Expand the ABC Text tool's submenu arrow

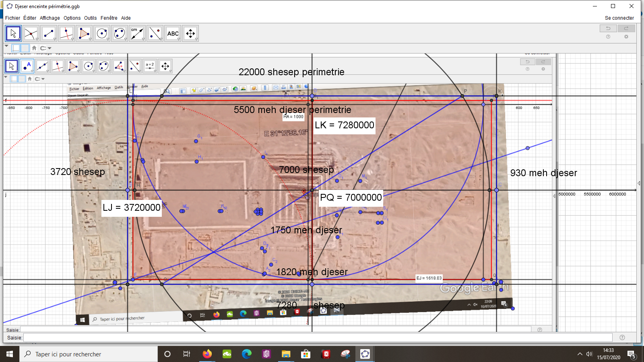(x=179, y=39)
